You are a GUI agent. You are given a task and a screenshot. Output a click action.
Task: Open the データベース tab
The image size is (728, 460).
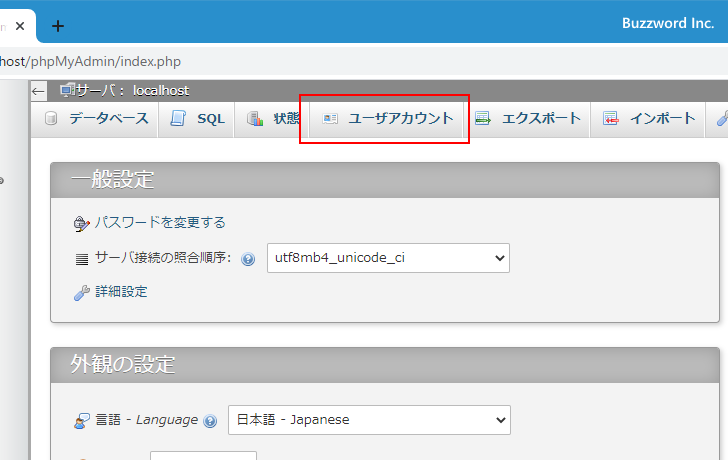[x=95, y=119]
